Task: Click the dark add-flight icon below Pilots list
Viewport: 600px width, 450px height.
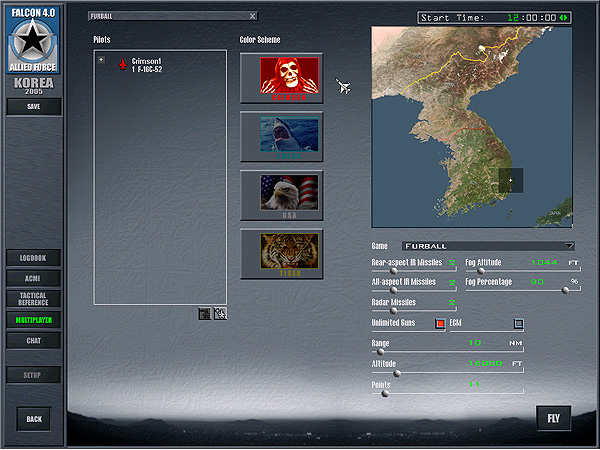Action: (x=205, y=314)
